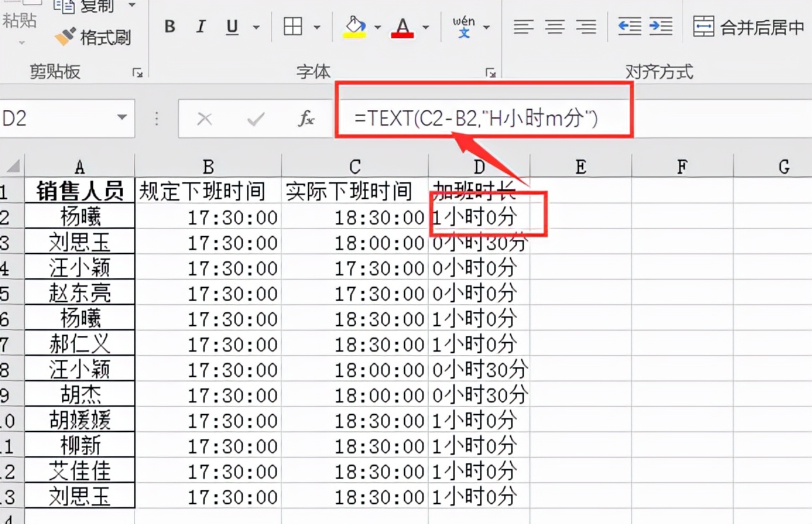Screen dimensions: 812x524
Task: Select 17:30:00 in 艾佳佳's row
Action: tap(208, 470)
